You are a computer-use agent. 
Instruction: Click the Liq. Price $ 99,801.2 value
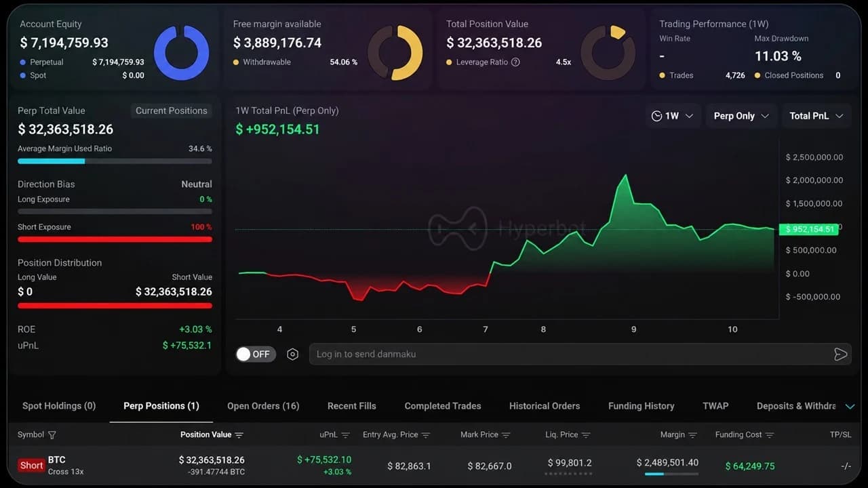(x=570, y=463)
